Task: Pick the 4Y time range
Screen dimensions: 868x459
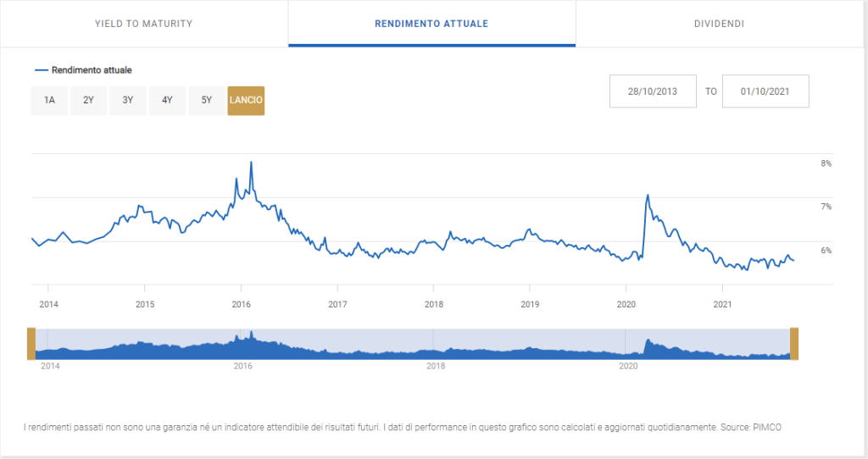Action: [167, 101]
